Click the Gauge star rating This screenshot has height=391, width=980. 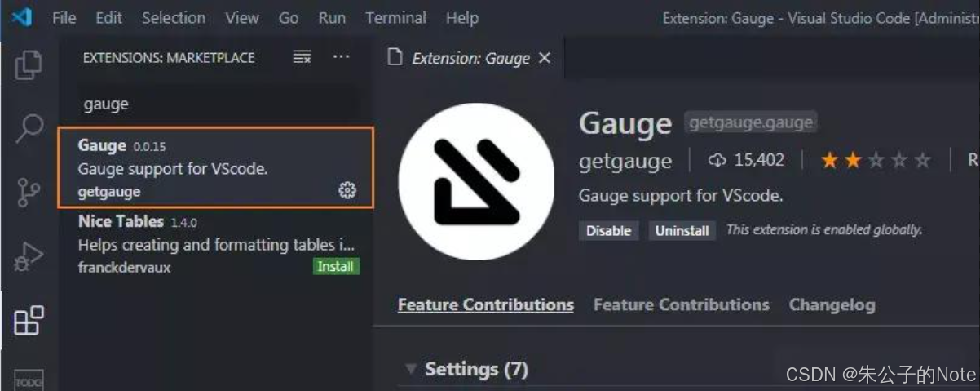pyautogui.click(x=876, y=161)
